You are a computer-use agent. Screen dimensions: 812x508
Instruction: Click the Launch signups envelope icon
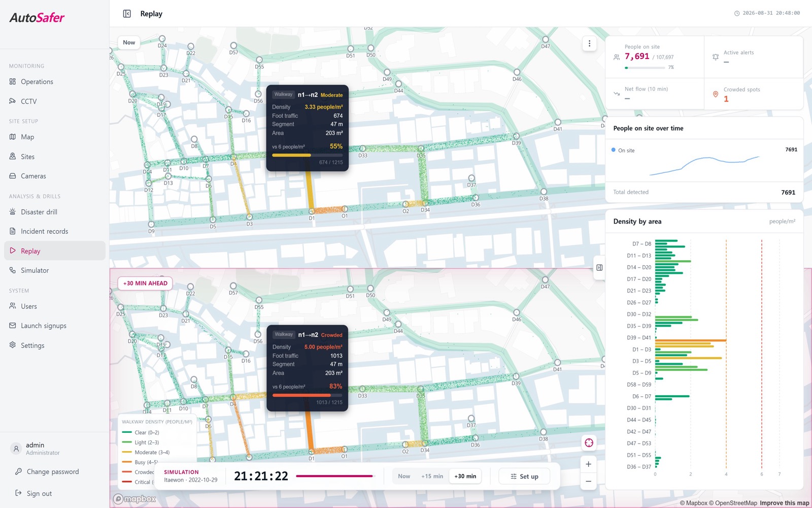13,326
